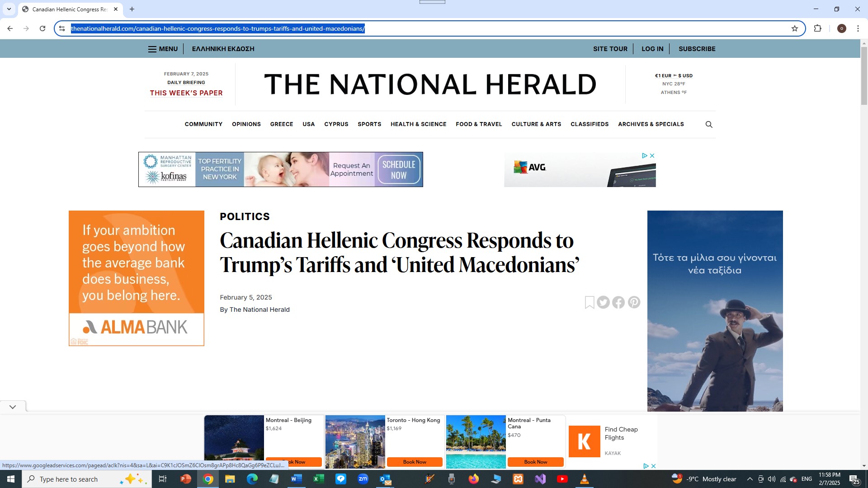Screen dimensions: 868x488
Task: Open the Chrome extensions puzzle icon
Action: point(817,28)
